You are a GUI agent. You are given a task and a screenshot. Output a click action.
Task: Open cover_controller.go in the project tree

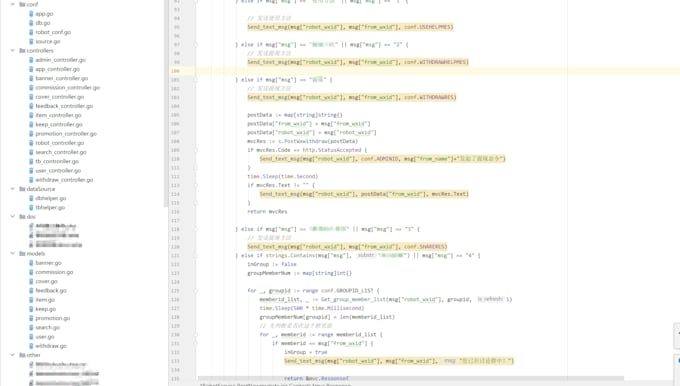click(x=60, y=97)
